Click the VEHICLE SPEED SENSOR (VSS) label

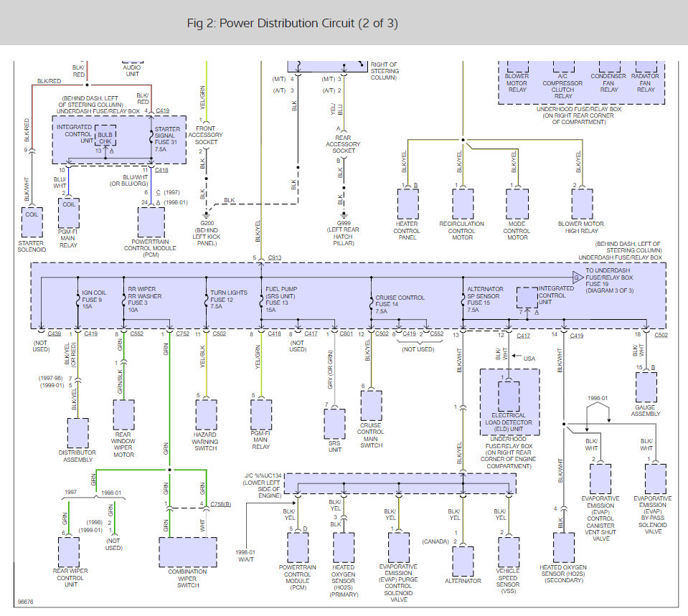508,581
